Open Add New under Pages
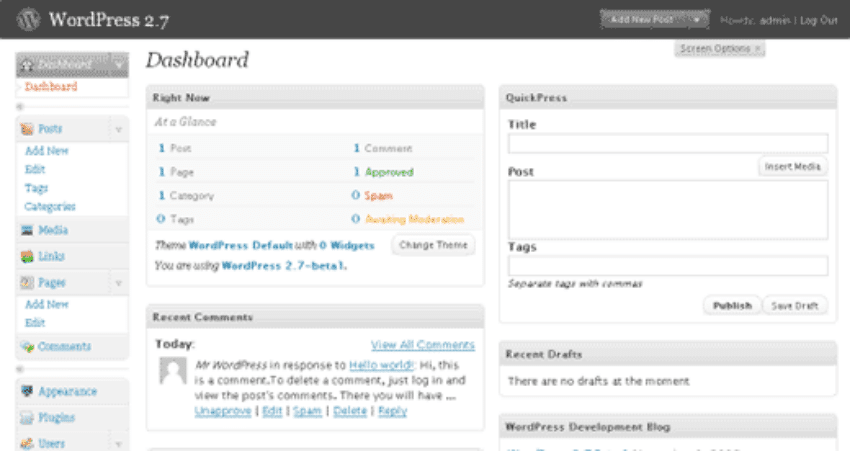 [x=47, y=304]
